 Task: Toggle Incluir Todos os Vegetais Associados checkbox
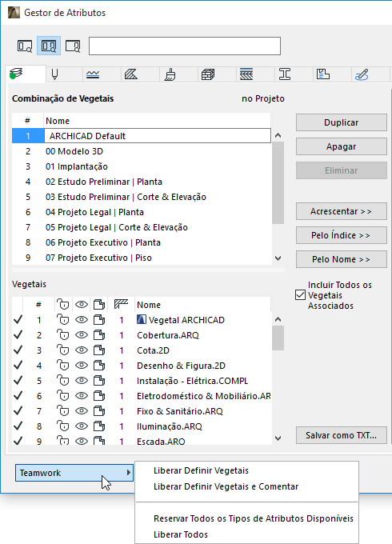(301, 295)
